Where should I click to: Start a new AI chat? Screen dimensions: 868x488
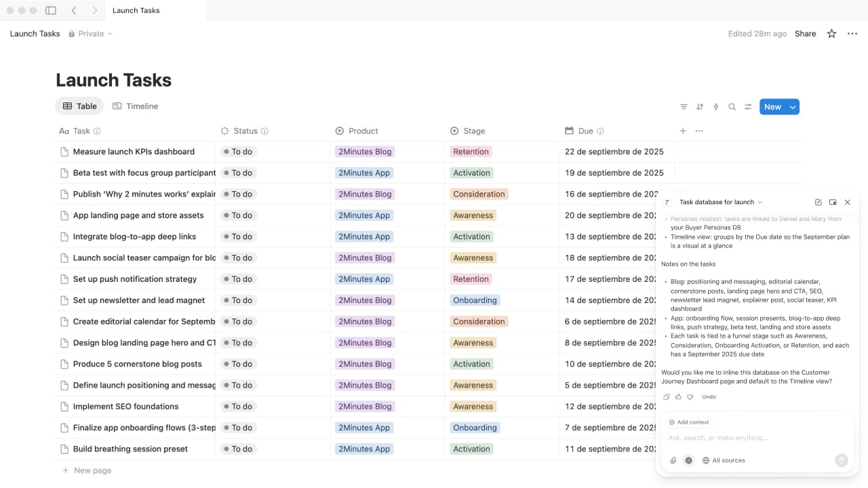point(818,202)
